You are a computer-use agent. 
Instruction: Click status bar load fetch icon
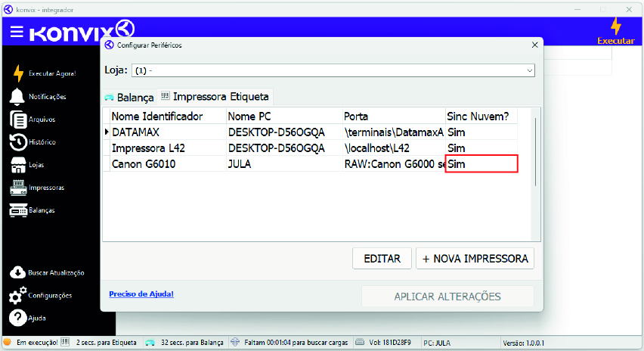pyautogui.click(x=234, y=342)
